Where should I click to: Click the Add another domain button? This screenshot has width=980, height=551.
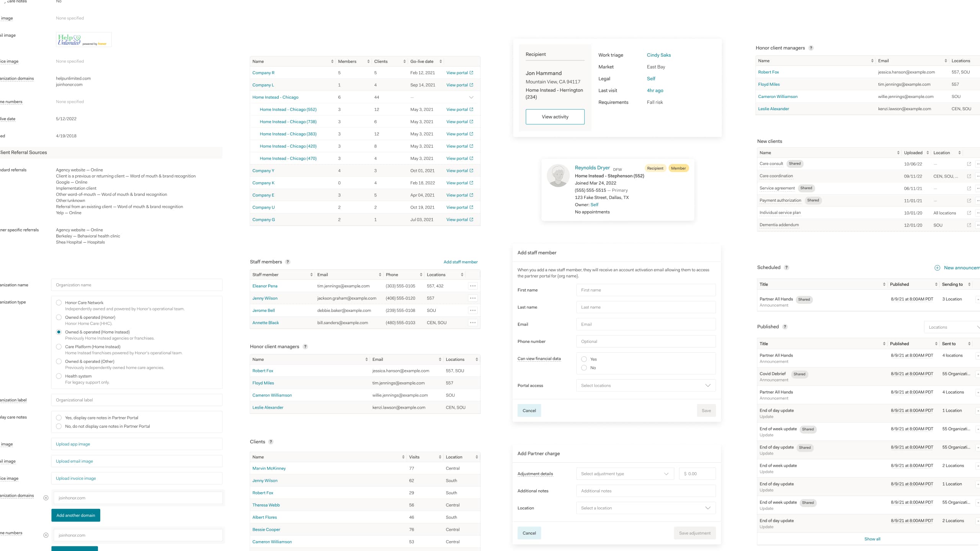click(x=75, y=515)
